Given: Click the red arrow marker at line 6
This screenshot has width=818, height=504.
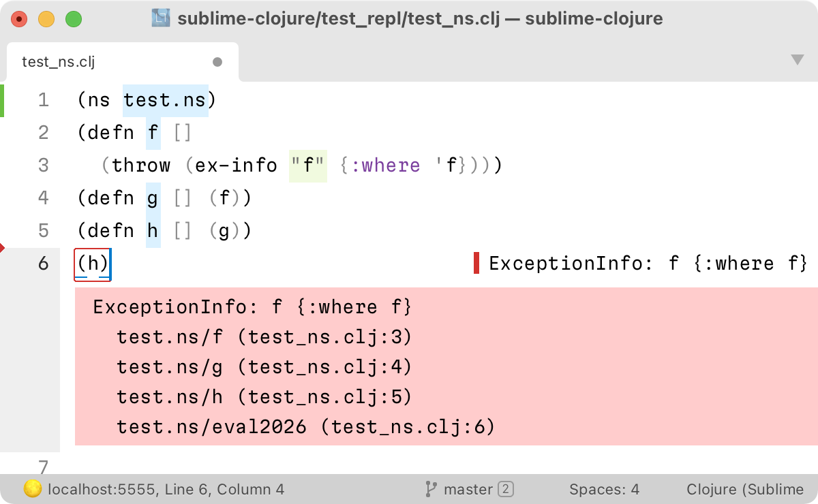Looking at the screenshot, I should [x=3, y=248].
